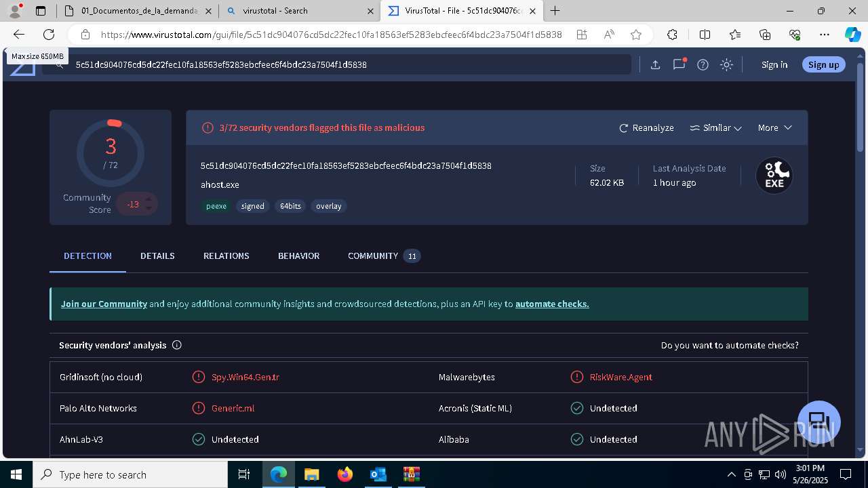Image resolution: width=868 pixels, height=488 pixels.
Task: Open Split screen view
Action: coord(705,35)
